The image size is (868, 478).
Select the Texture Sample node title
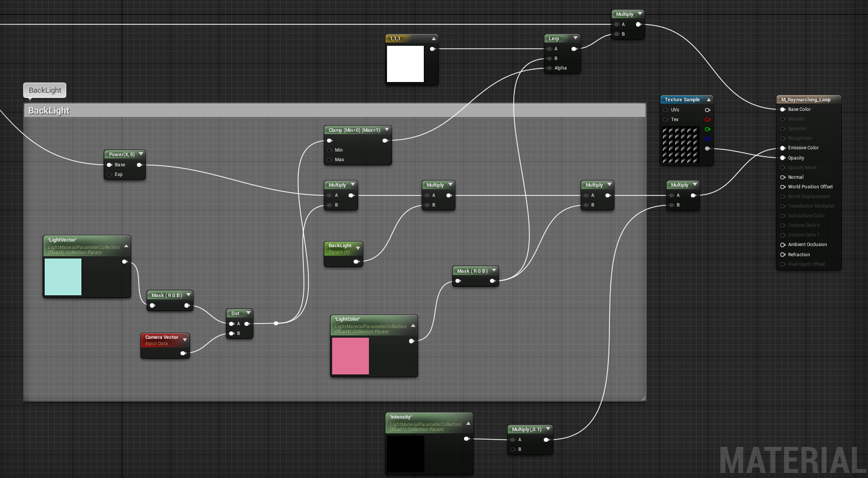682,100
